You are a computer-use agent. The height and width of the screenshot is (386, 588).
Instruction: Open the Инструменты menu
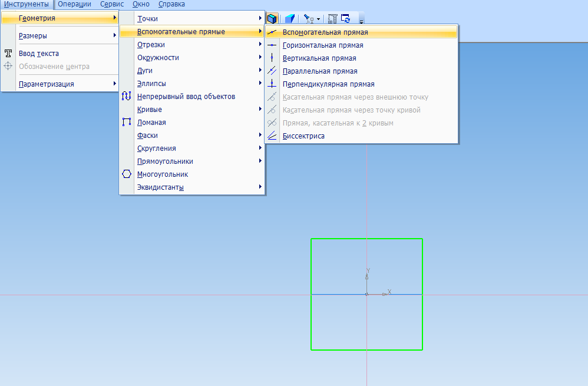coord(27,4)
